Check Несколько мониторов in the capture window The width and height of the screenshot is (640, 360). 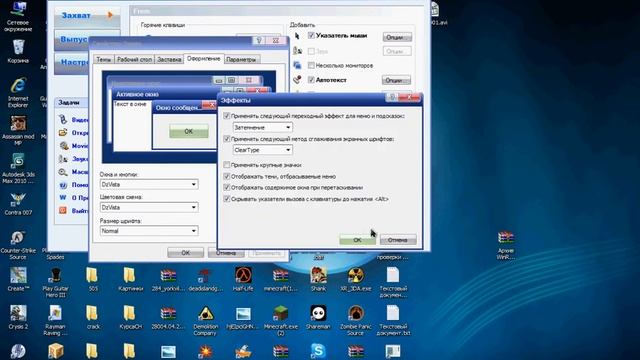(x=311, y=65)
